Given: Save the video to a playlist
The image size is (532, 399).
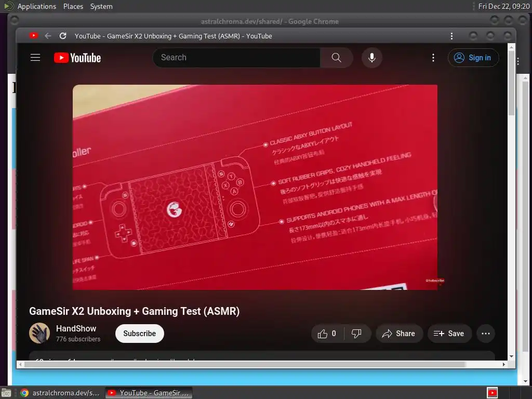Looking at the screenshot, I should 449,334.
